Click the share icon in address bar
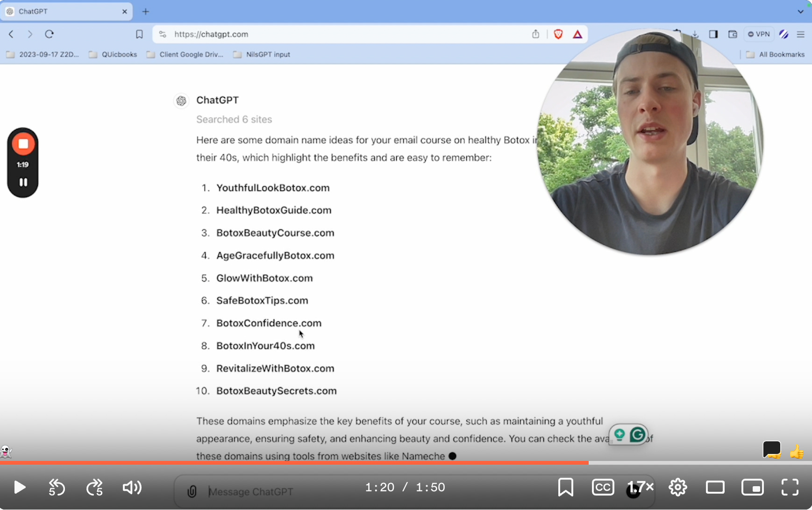Viewport: 812px width, 510px height. pyautogui.click(x=535, y=34)
